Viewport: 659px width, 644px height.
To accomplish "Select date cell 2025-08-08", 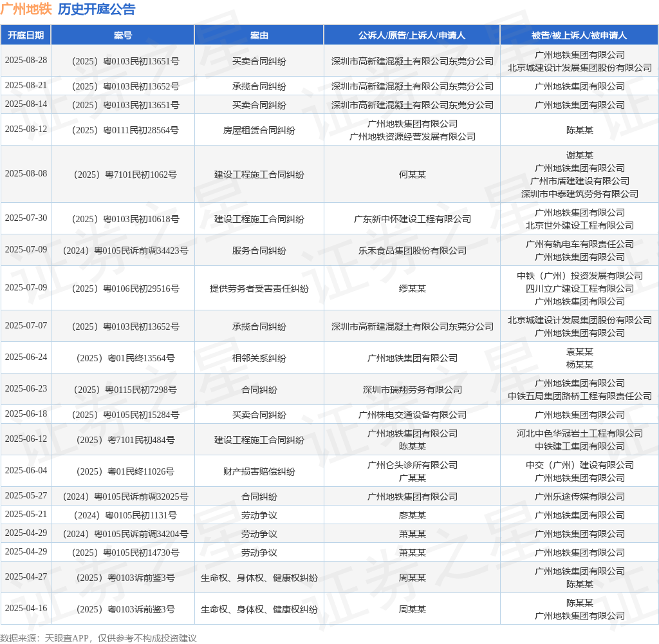I will point(26,174).
